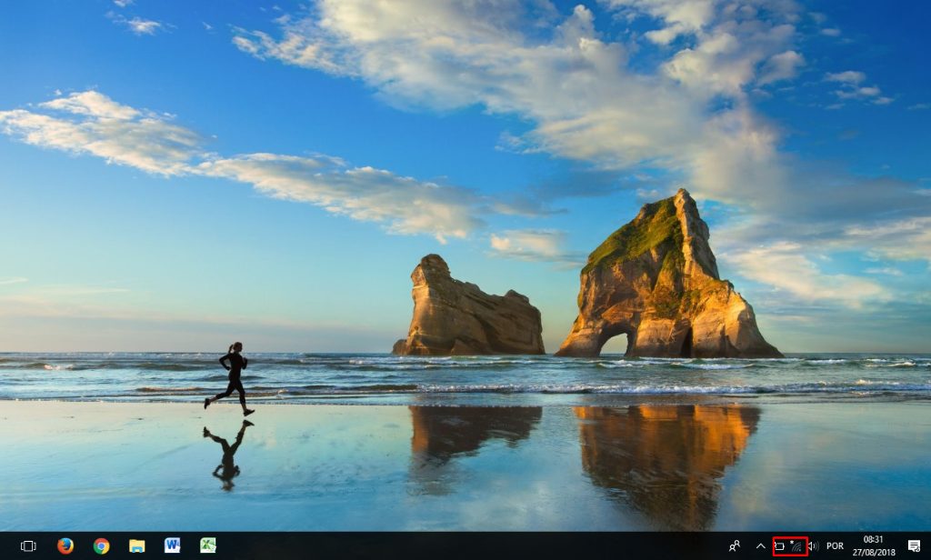This screenshot has height=560, width=931.
Task: Click the battery status tray icon
Action: point(780,546)
